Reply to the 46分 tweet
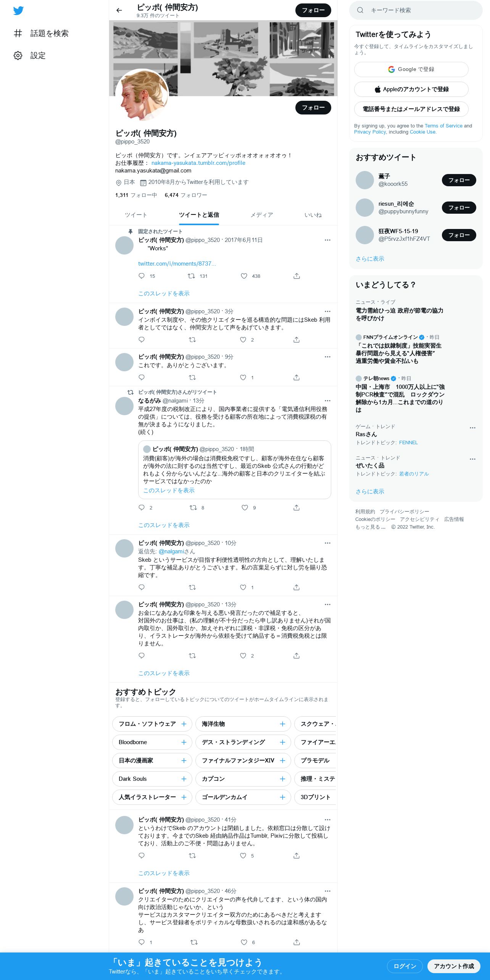The width and height of the screenshot is (490, 980). [142, 942]
